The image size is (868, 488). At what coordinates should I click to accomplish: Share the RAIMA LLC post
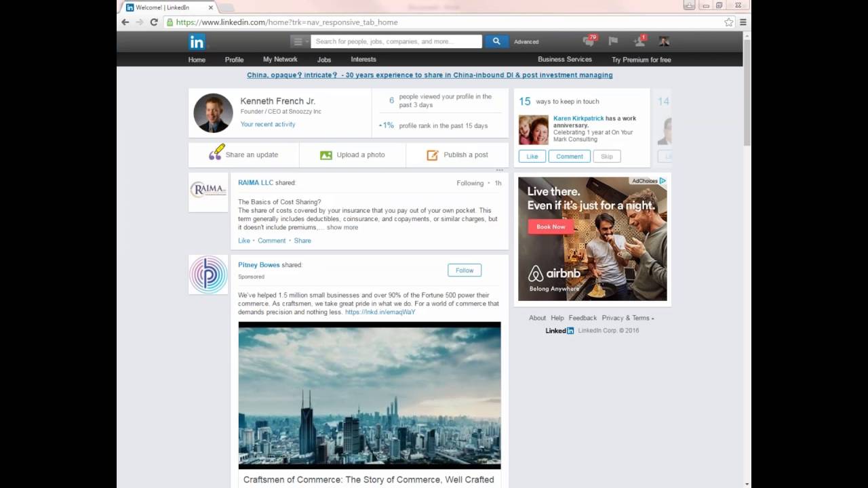tap(302, 241)
